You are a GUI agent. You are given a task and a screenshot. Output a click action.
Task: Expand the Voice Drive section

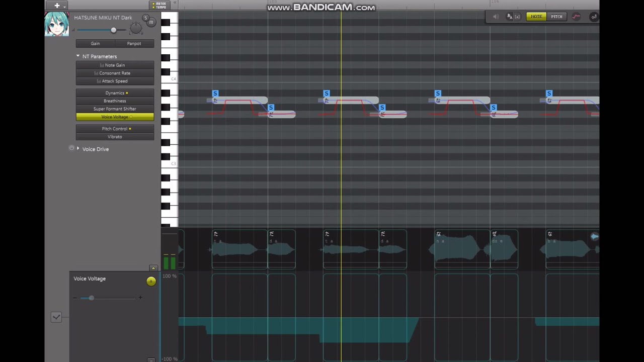[x=78, y=149]
